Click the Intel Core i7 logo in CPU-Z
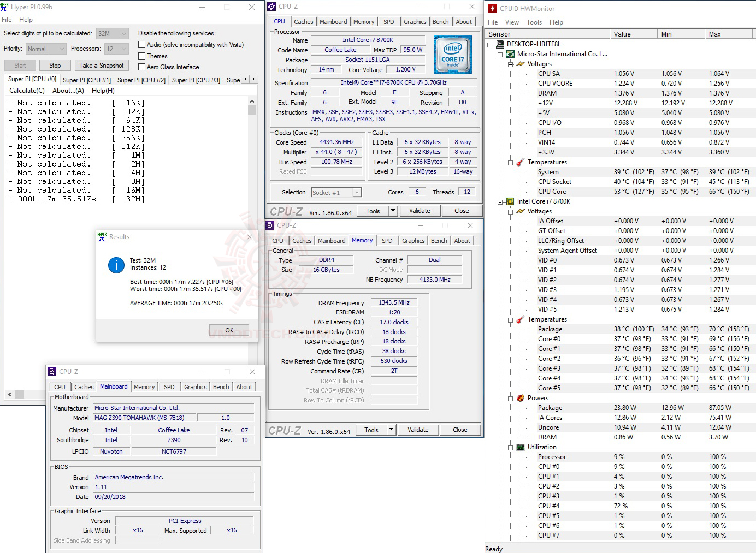Screen dimensions: 756x553 tap(452, 54)
